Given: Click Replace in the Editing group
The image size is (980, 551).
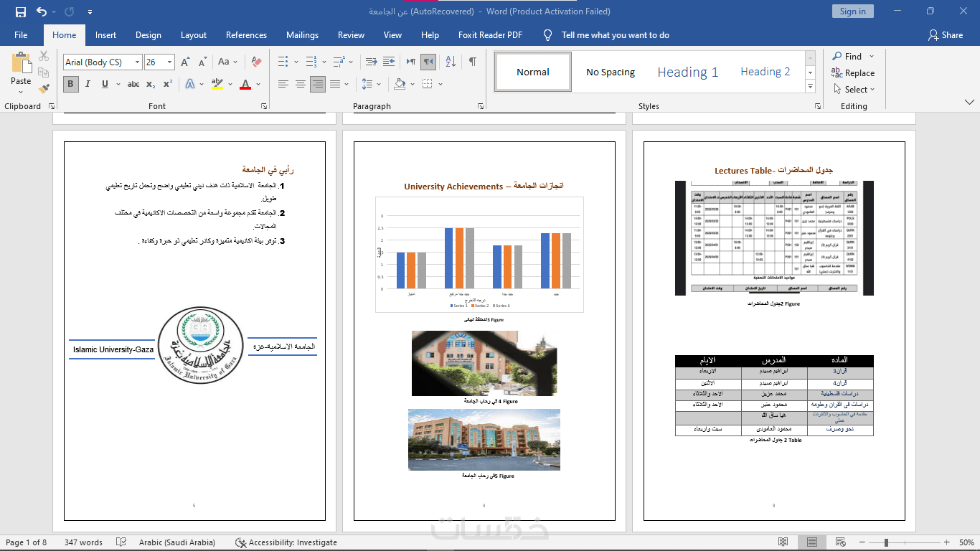Looking at the screenshot, I should point(853,73).
